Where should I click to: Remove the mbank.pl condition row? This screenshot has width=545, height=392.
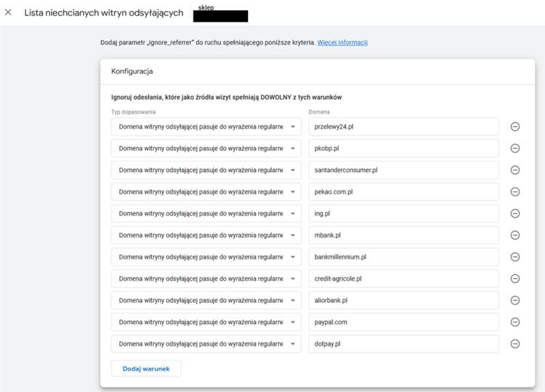pos(515,235)
